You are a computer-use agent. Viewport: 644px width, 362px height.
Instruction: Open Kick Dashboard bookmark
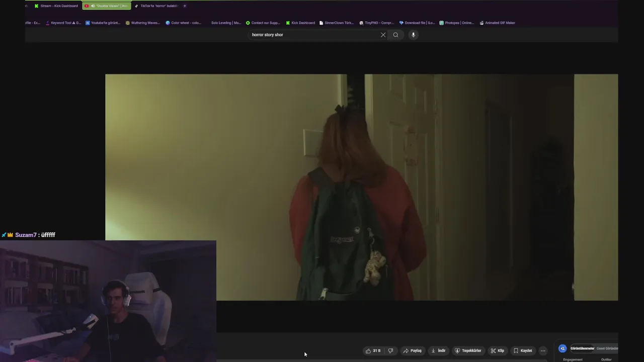300,23
